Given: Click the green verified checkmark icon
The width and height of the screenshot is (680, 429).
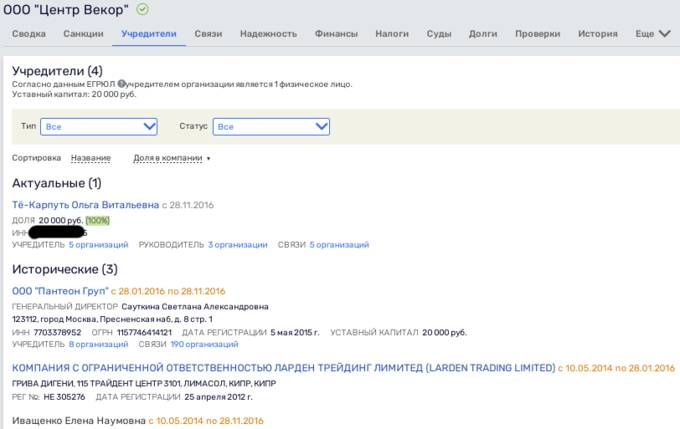Looking at the screenshot, I should click(142, 9).
